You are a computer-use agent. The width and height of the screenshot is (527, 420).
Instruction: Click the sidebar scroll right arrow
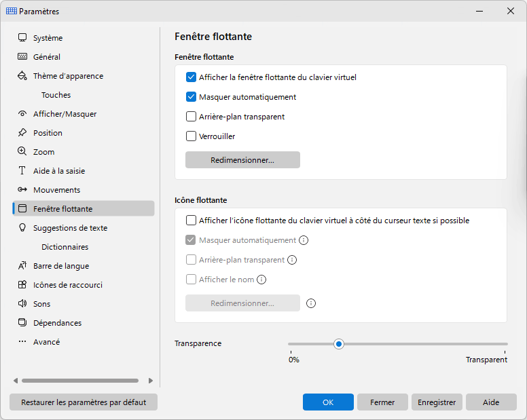pos(151,381)
